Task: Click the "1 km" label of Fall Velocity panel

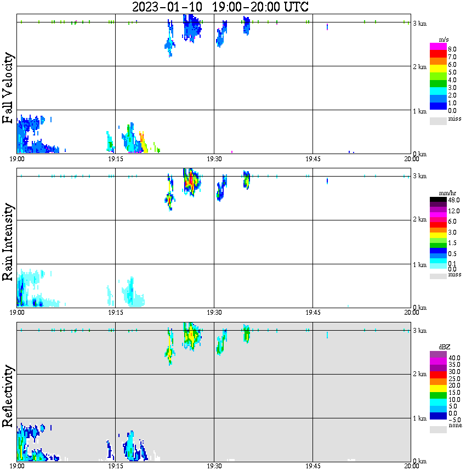Action: click(x=420, y=111)
